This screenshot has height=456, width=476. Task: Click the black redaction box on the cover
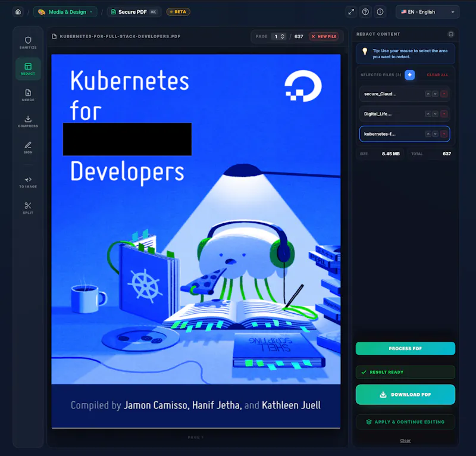click(127, 139)
